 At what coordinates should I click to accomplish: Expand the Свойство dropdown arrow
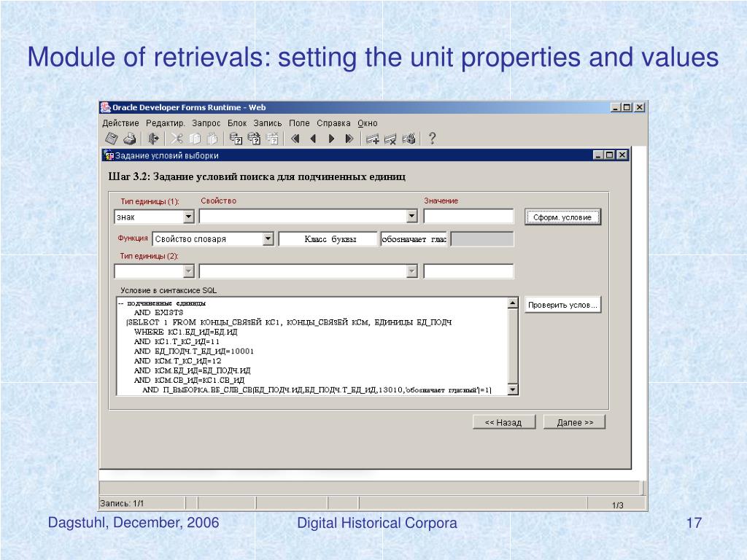pos(412,216)
